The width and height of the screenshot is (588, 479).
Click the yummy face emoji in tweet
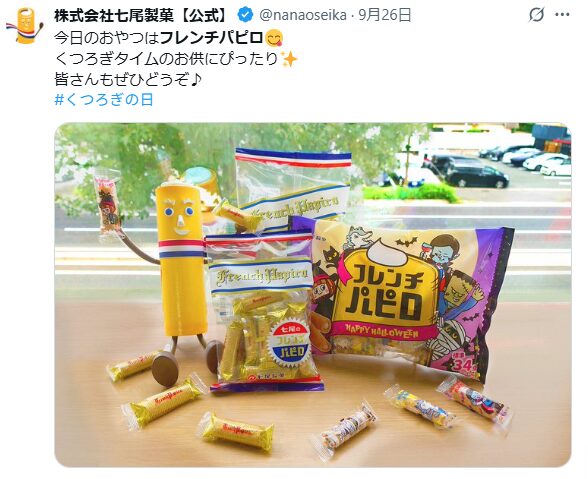[x=274, y=38]
